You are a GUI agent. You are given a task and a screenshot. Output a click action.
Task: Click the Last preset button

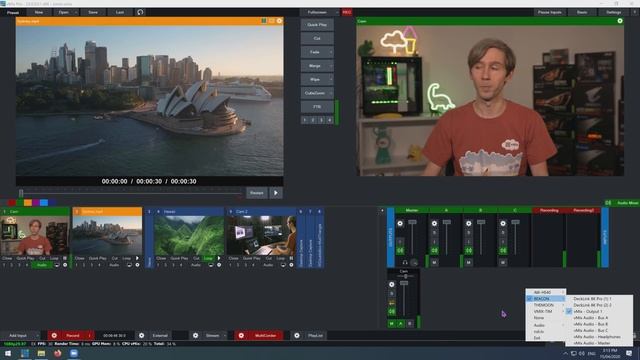tap(120, 12)
